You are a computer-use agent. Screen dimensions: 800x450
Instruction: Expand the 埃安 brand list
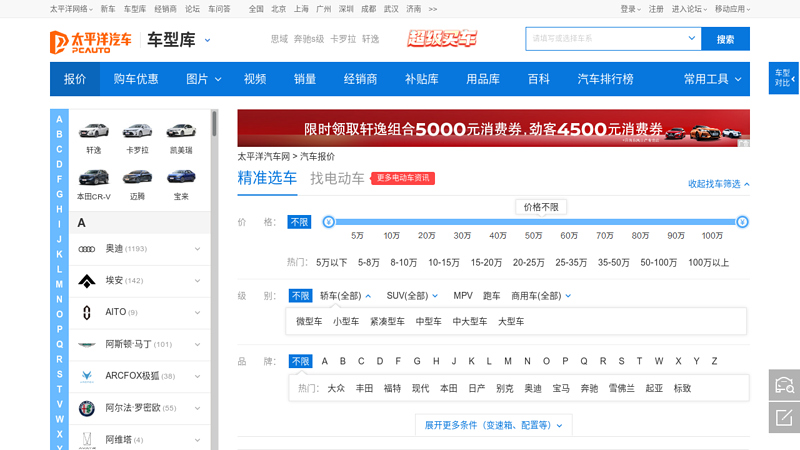197,281
